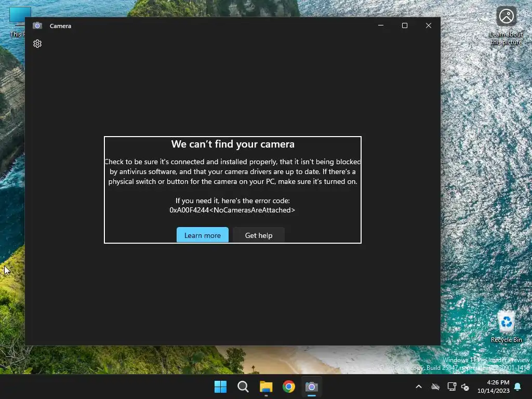
Task: Show hidden system tray icons
Action: pos(419,387)
